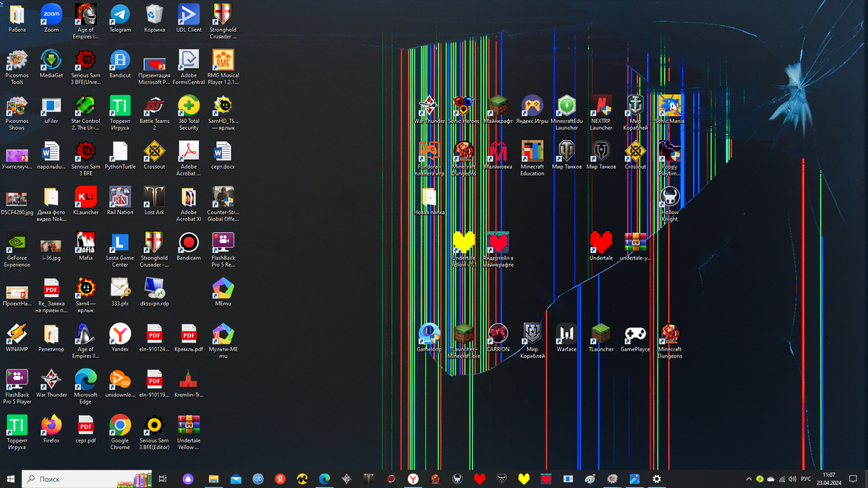The image size is (868, 488).
Task: Select the Mafia game icon
Action: (85, 247)
